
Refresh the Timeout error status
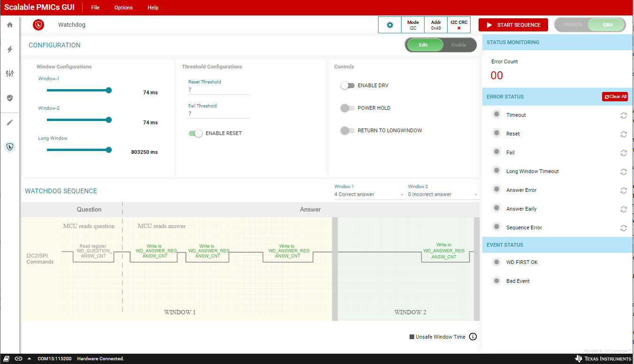624,115
